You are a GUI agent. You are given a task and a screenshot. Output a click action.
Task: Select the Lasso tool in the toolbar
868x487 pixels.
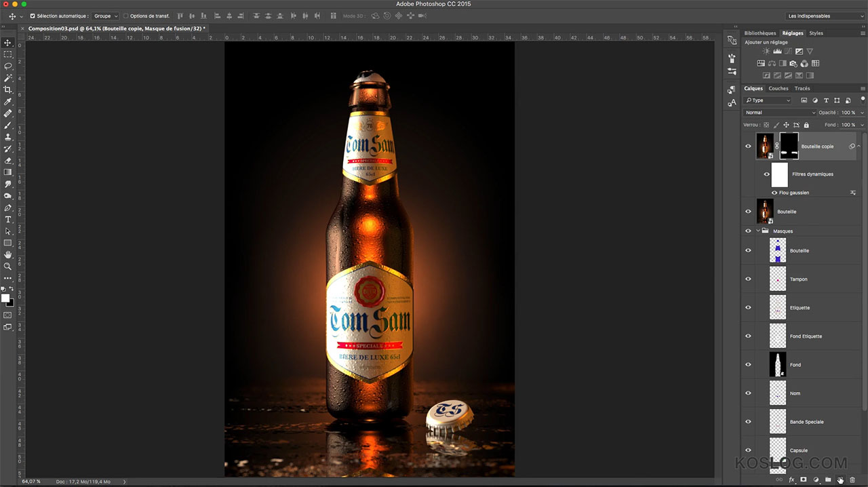pyautogui.click(x=8, y=66)
